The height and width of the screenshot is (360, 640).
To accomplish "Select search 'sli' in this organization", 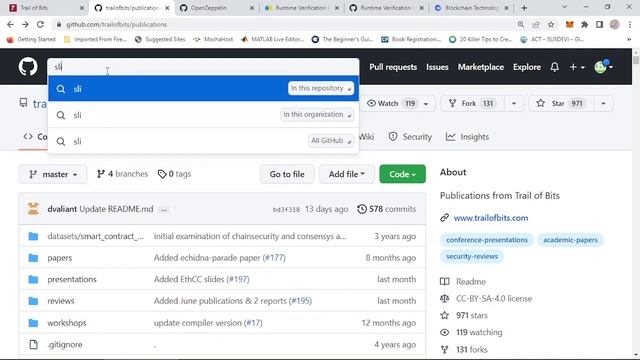I will tap(203, 115).
